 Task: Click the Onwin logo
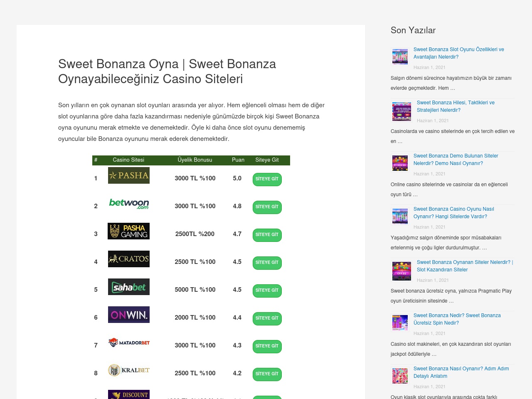(129, 315)
